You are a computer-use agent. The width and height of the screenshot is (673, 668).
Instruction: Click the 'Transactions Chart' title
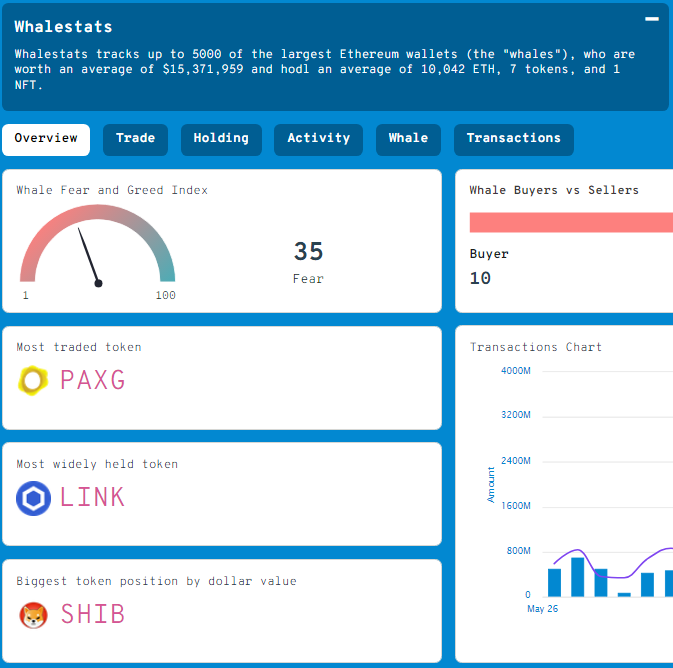[x=536, y=347]
